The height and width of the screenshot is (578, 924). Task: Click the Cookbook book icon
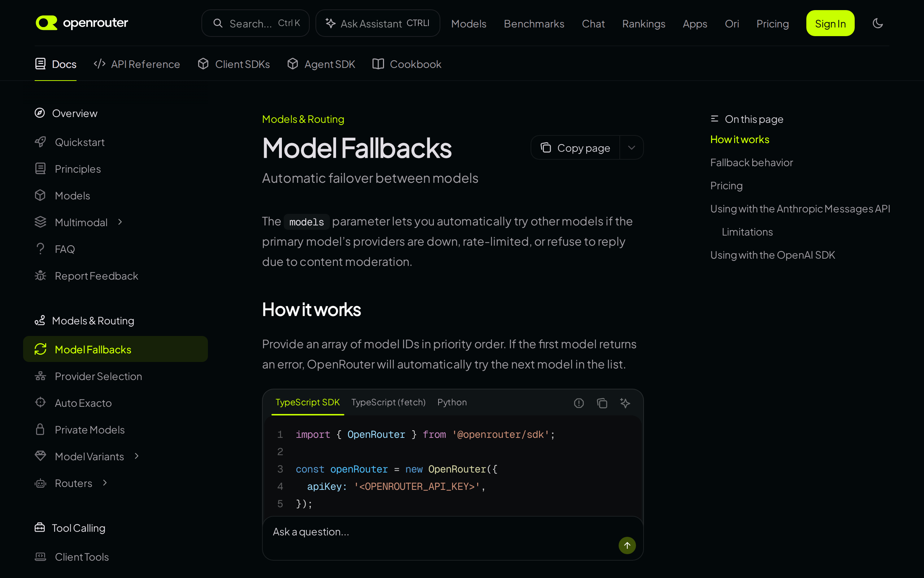[378, 64]
